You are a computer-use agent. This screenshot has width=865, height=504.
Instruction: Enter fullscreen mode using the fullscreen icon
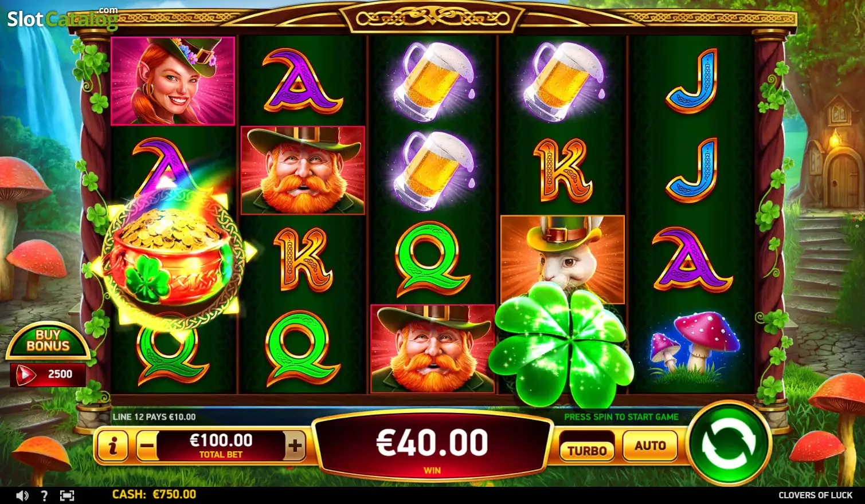click(67, 495)
